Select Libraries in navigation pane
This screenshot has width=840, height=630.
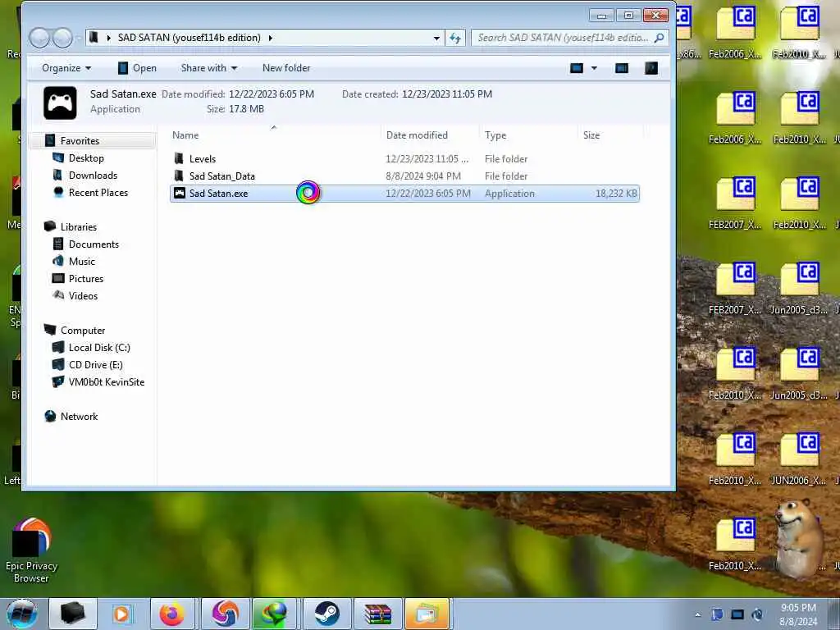[x=79, y=227]
